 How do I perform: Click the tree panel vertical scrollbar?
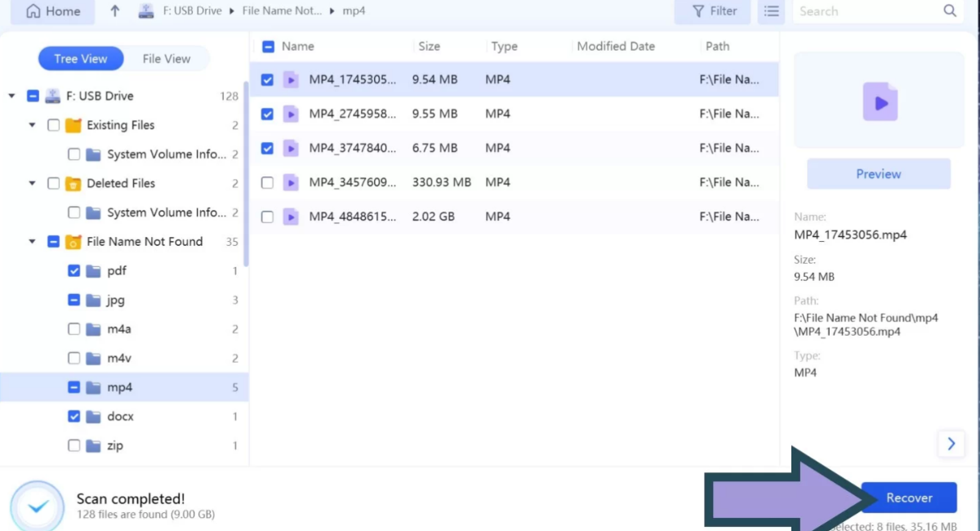(246, 174)
